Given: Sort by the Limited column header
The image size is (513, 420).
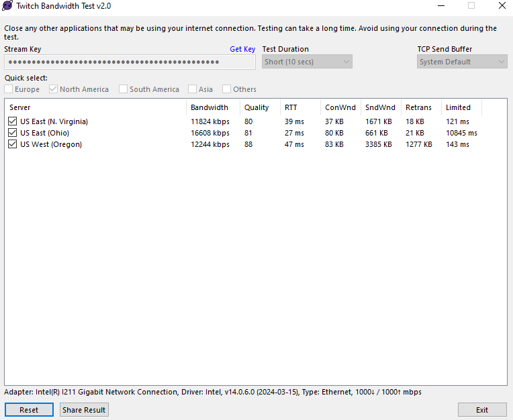Looking at the screenshot, I should click(461, 107).
